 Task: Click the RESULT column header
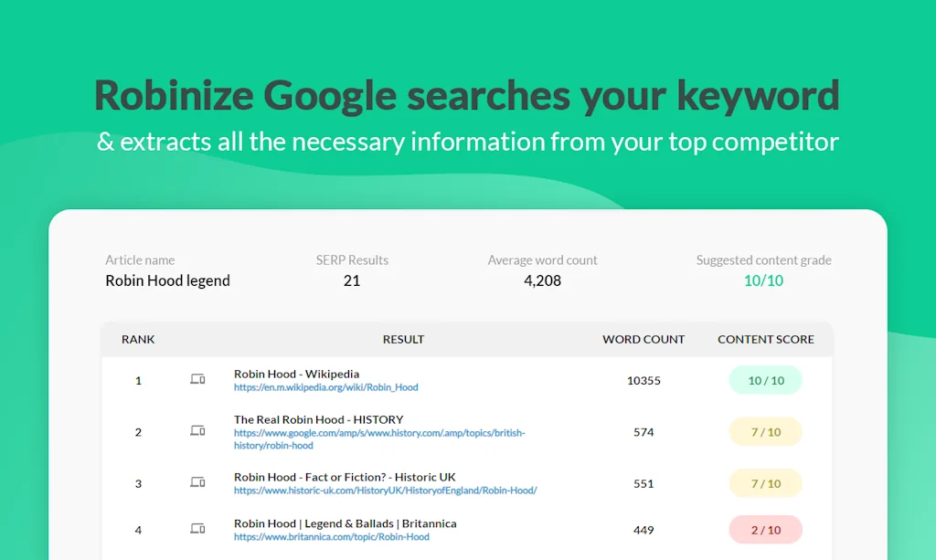[403, 339]
